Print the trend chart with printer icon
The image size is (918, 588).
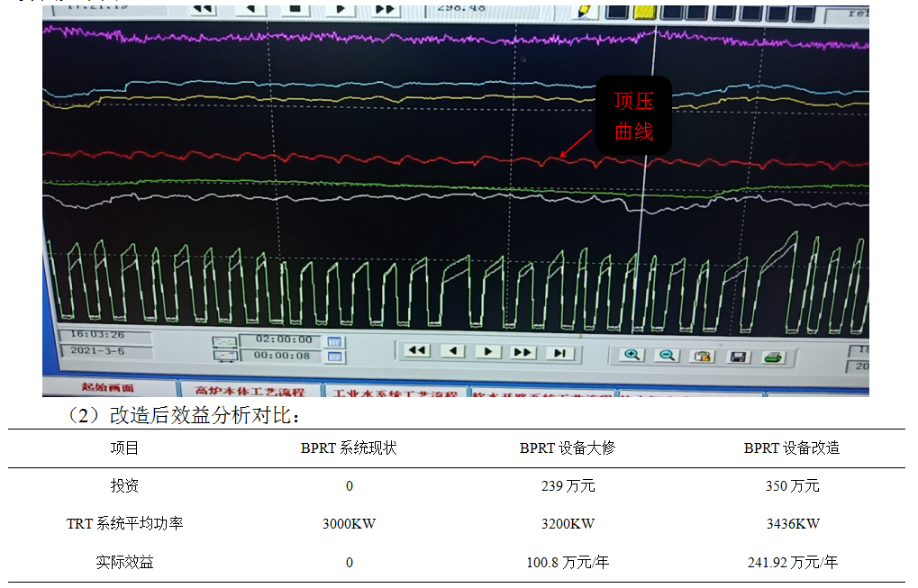pos(773,357)
